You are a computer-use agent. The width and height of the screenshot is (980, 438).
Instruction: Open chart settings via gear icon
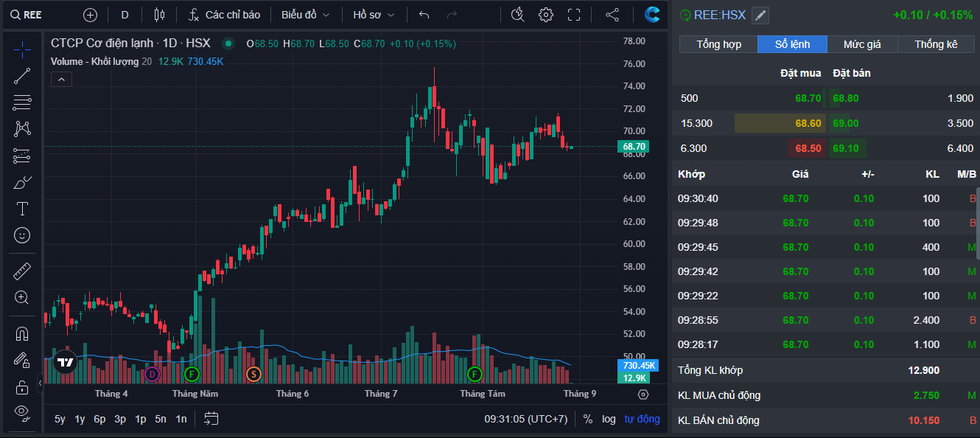point(545,14)
